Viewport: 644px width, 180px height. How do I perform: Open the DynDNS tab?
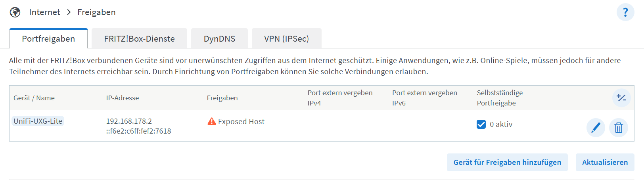click(x=219, y=38)
